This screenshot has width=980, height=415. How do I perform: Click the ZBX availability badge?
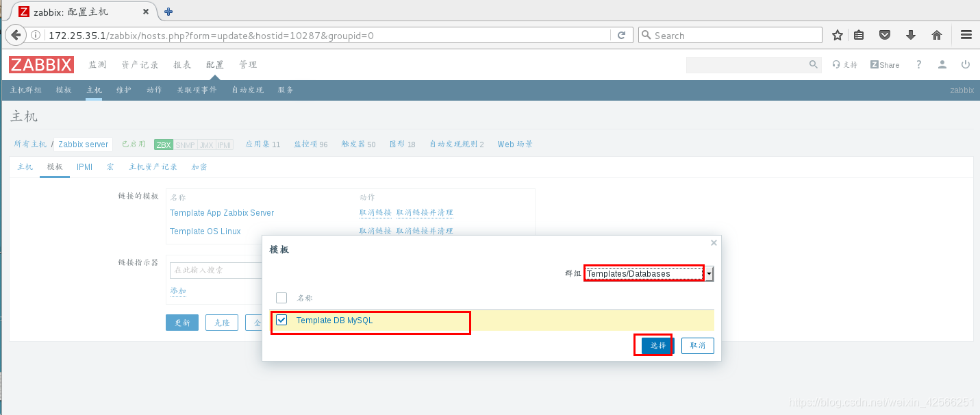(x=164, y=144)
